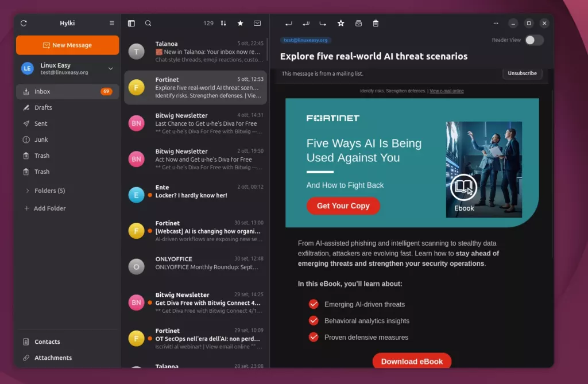
Task: Filter starred messages with the list star icon
Action: [241, 24]
